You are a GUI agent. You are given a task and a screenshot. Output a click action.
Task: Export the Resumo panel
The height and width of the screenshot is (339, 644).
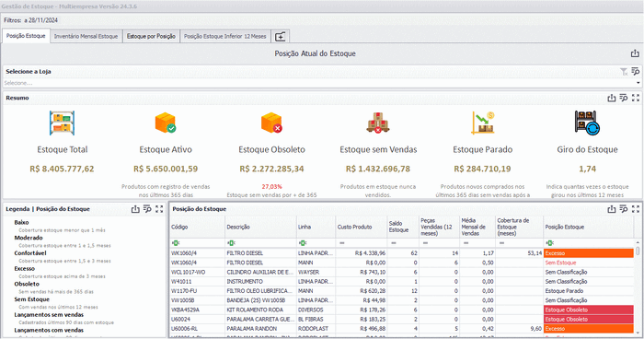point(612,98)
